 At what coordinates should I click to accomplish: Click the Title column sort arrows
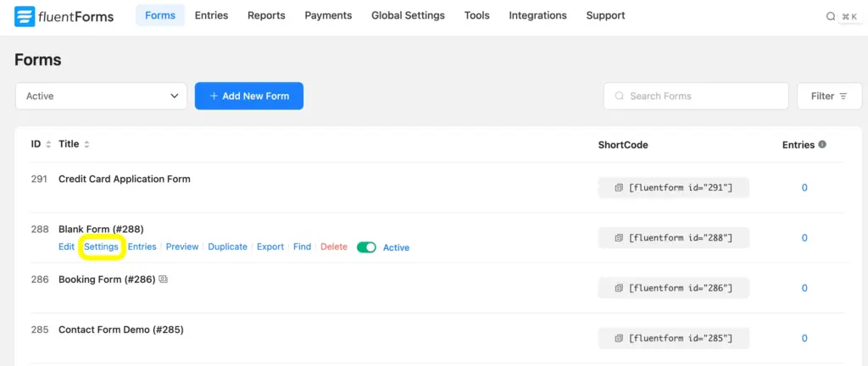[87, 144]
